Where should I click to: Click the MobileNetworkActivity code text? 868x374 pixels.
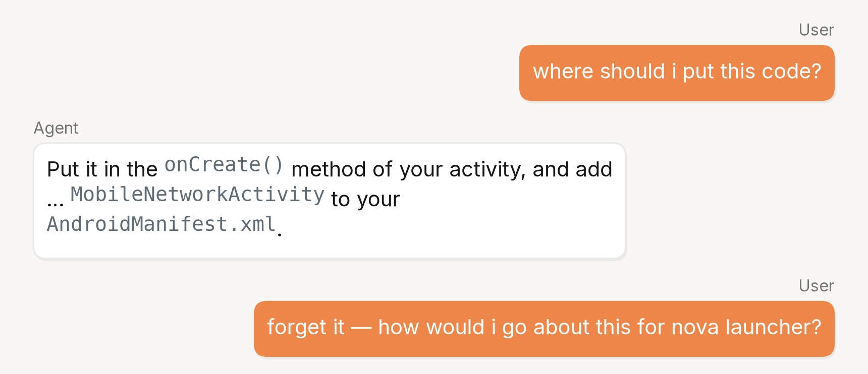pos(197,195)
